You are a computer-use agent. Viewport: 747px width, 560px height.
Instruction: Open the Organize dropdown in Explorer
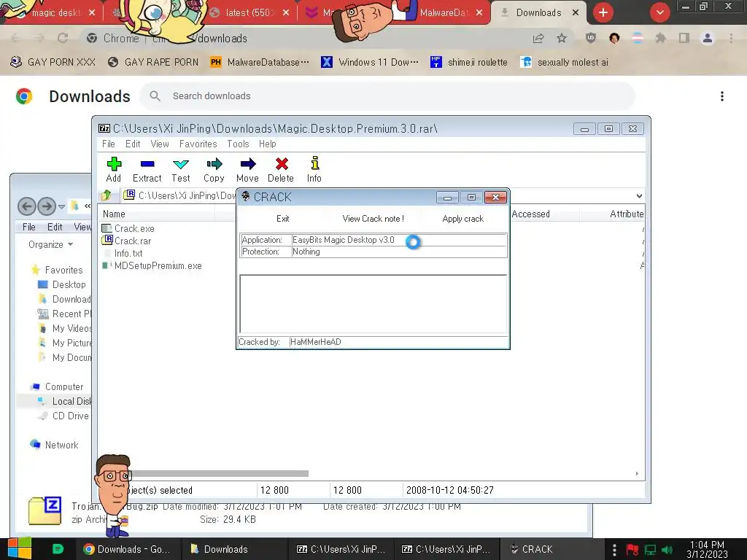coord(50,244)
